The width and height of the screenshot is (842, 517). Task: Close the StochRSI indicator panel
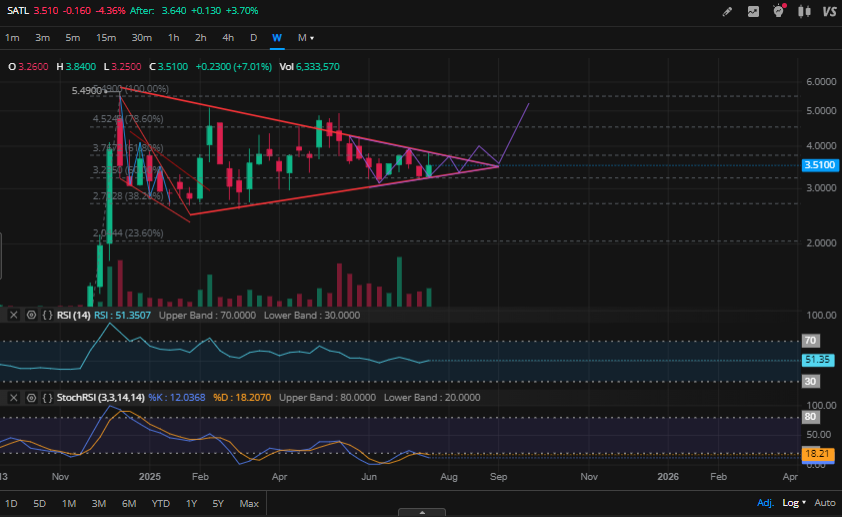point(13,398)
